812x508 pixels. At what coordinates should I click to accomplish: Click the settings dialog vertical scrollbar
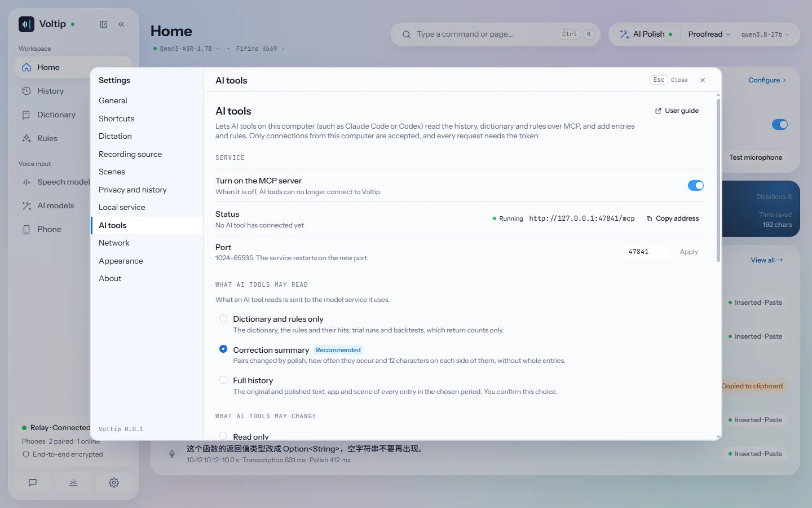point(718,180)
